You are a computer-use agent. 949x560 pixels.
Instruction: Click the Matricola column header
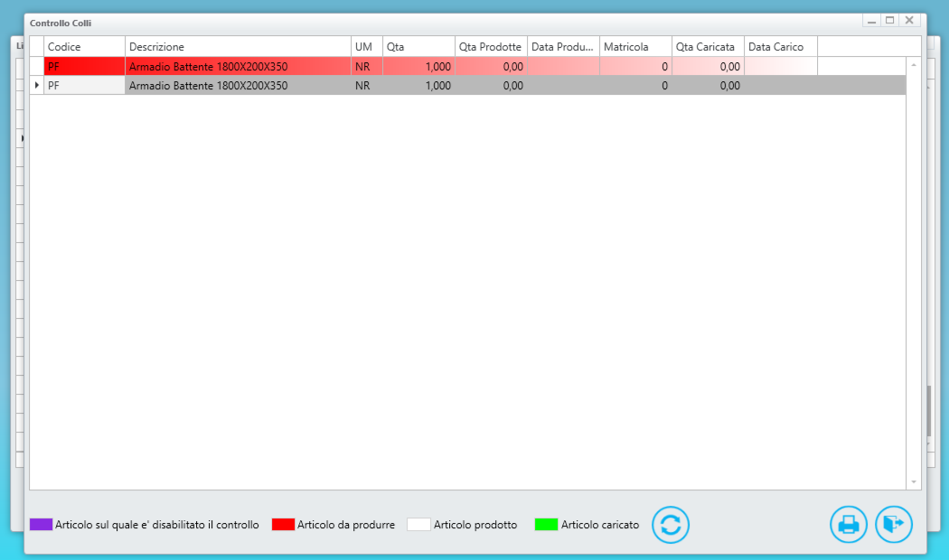[635, 47]
